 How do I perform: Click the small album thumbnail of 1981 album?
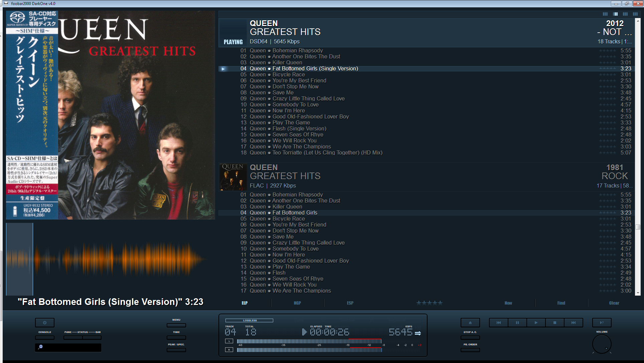click(233, 177)
